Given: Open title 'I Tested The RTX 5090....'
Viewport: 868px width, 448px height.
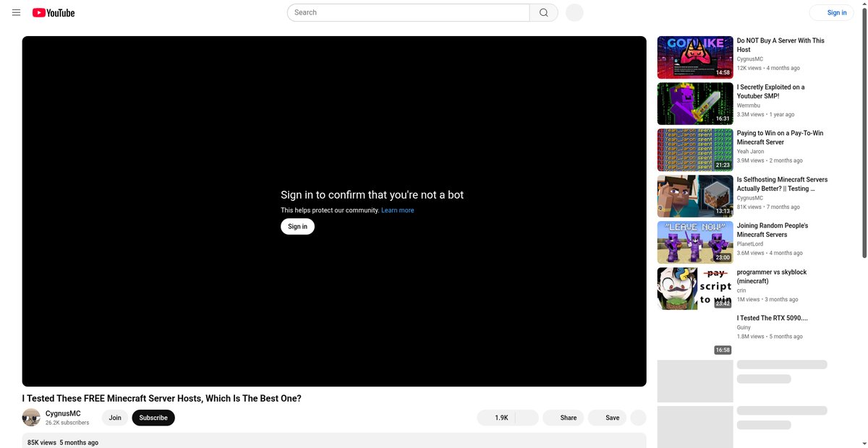Looking at the screenshot, I should [x=772, y=318].
